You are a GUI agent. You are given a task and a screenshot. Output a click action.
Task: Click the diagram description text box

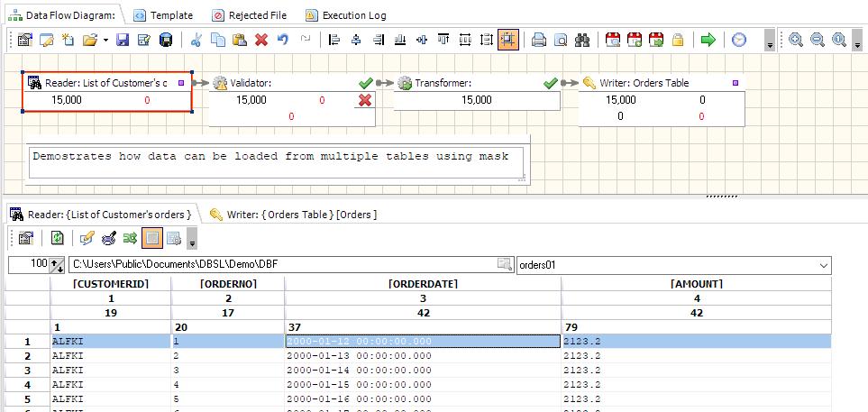[277, 164]
